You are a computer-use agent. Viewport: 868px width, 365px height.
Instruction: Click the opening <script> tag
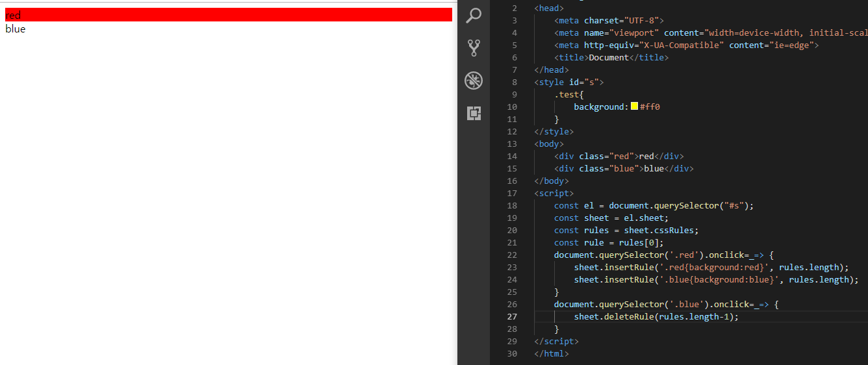[554, 194]
